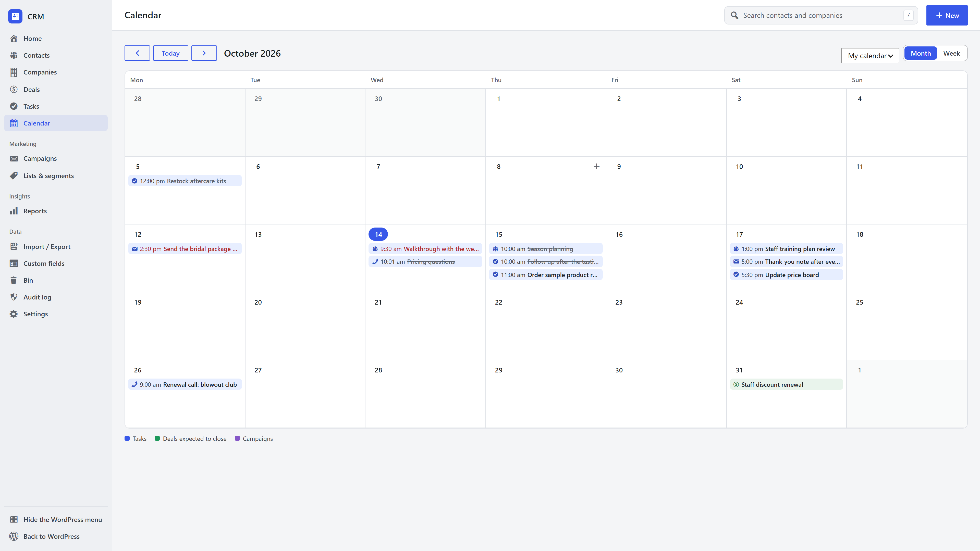This screenshot has height=551, width=980.
Task: Click the Bin trash icon
Action: coord(14,280)
